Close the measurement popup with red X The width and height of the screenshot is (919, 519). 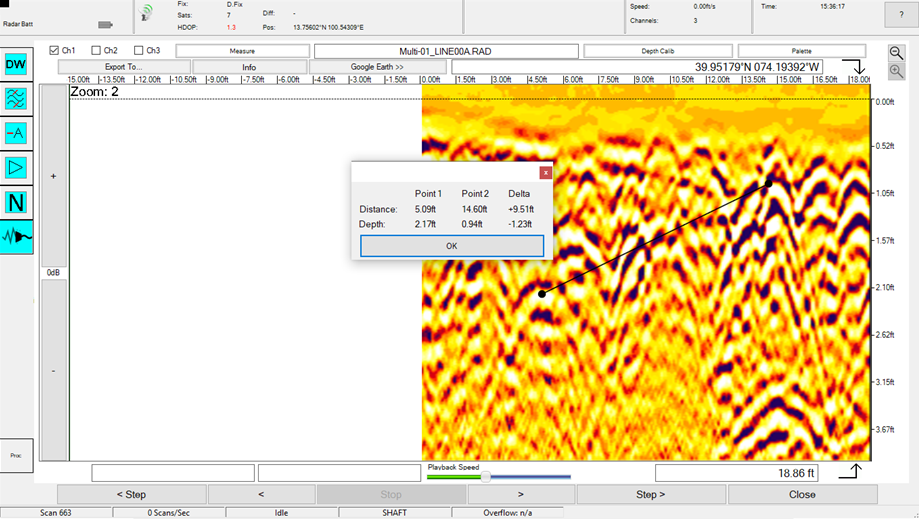[x=545, y=172]
